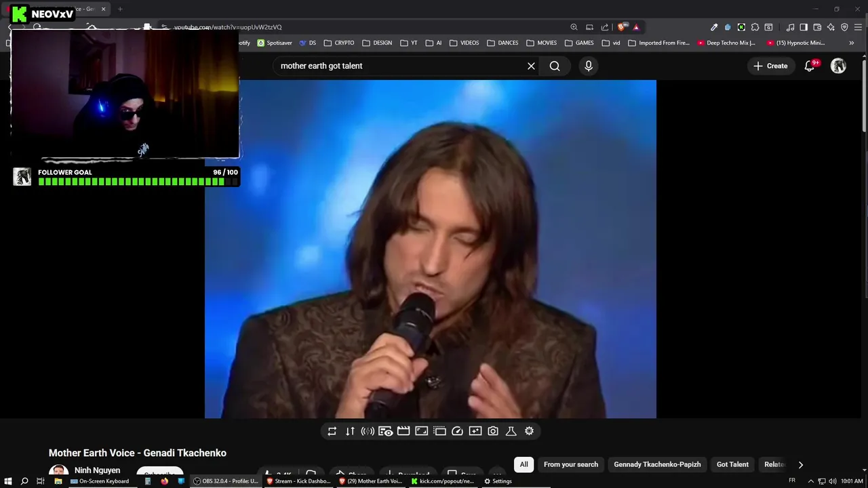The width and height of the screenshot is (868, 488).
Task: Click the magnifier search button beside the YouTube search box
Action: pyautogui.click(x=555, y=66)
